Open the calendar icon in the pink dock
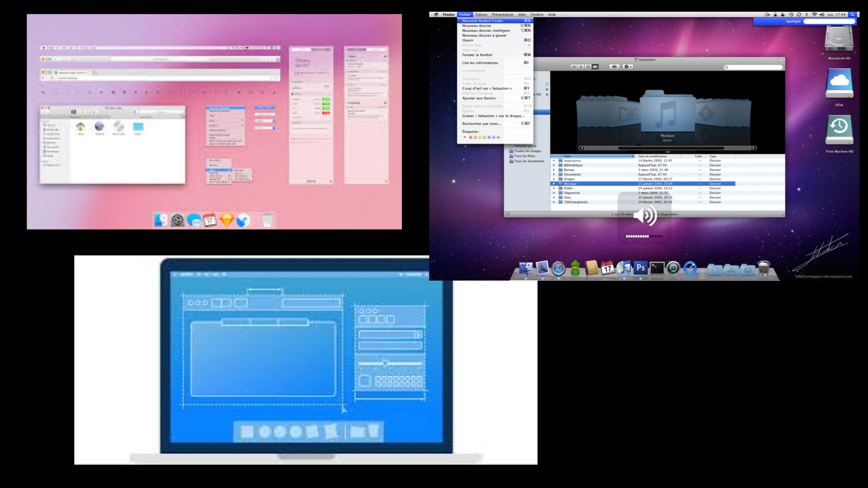868x488 pixels. pos(210,220)
